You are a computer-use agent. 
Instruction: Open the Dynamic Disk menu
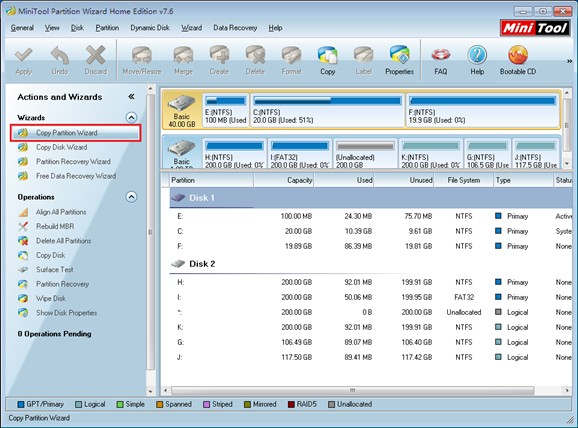(x=150, y=28)
